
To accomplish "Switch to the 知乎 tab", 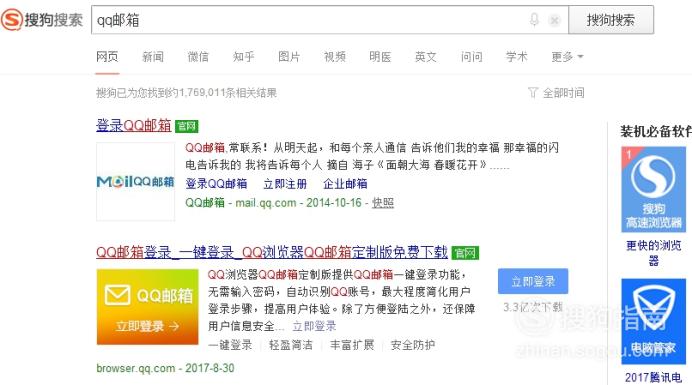I will (244, 57).
